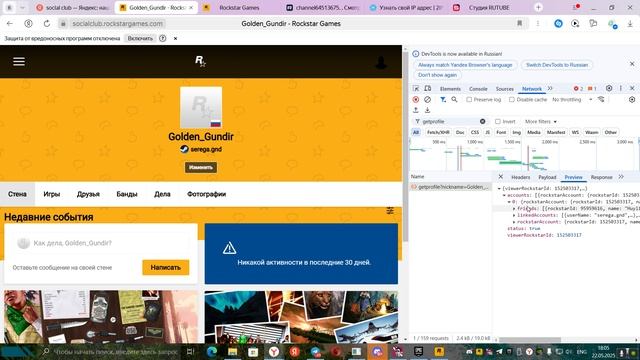Stop recording the network log
The image size is (640, 360).
pos(416,100)
